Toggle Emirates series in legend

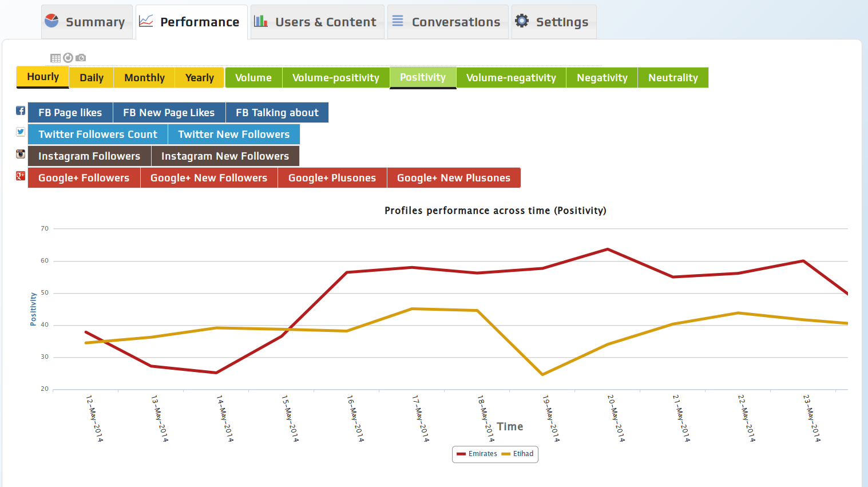coord(477,454)
